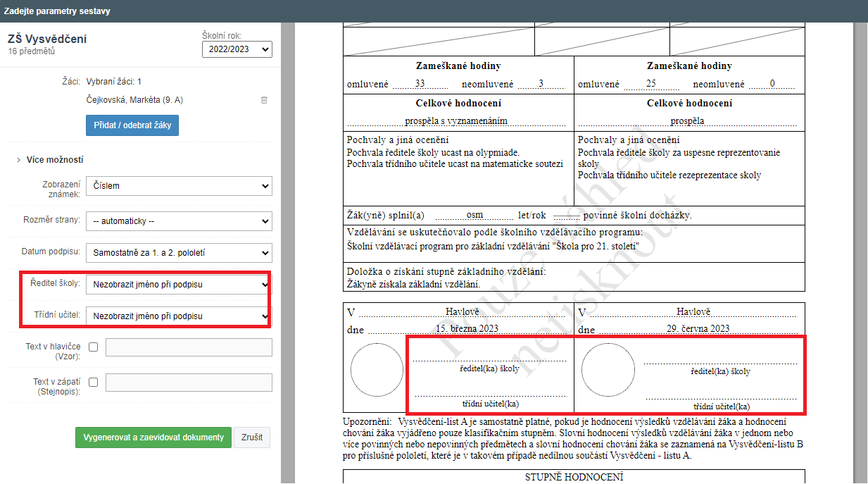Click the text prospěla s vyznamenáním
The image size is (868, 484).
coord(456,120)
